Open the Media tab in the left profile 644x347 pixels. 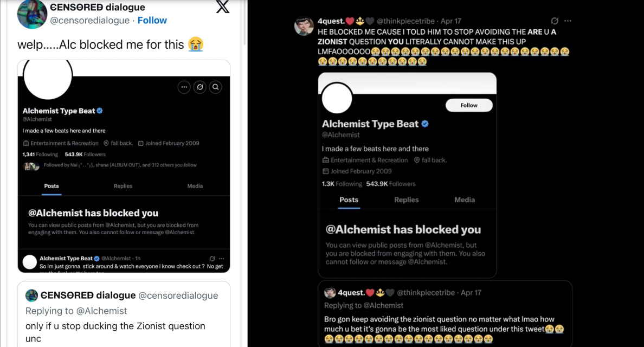coord(195,186)
